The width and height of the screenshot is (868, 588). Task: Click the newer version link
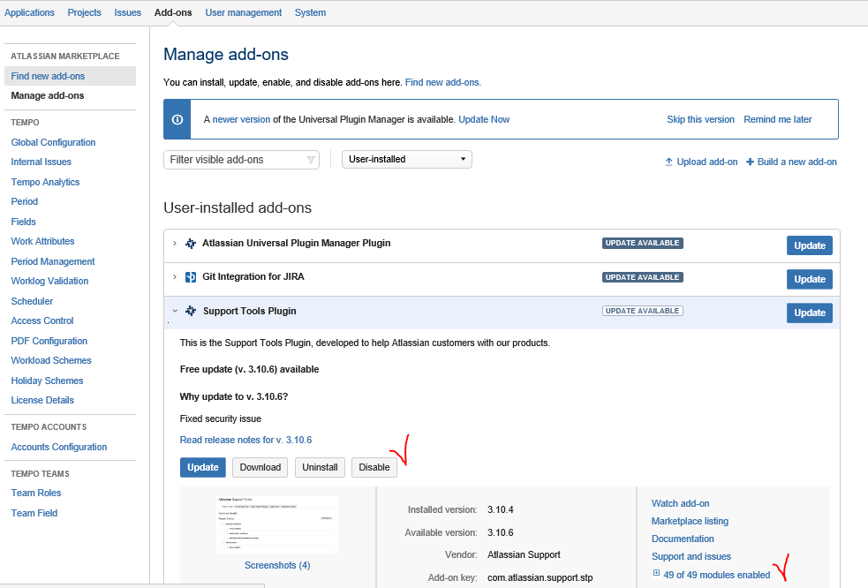click(x=241, y=119)
